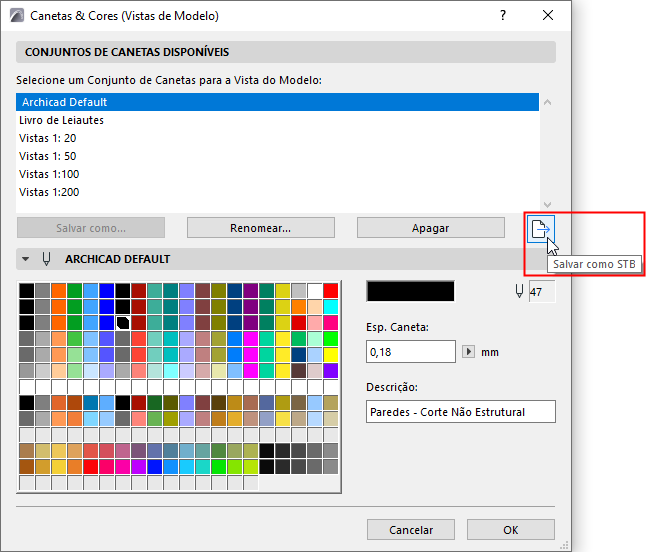Open pen weight arrow popup beside 0,18
This screenshot has height=552, width=646.
[x=468, y=352]
